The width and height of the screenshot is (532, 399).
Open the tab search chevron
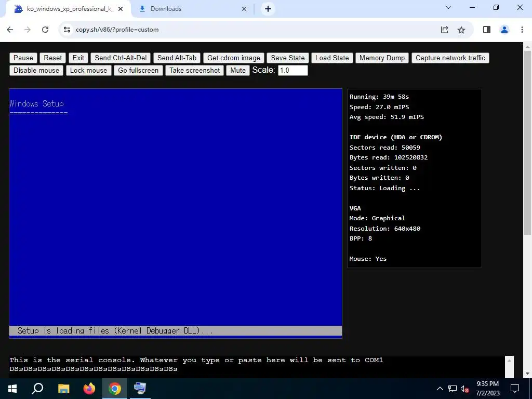pyautogui.click(x=448, y=7)
